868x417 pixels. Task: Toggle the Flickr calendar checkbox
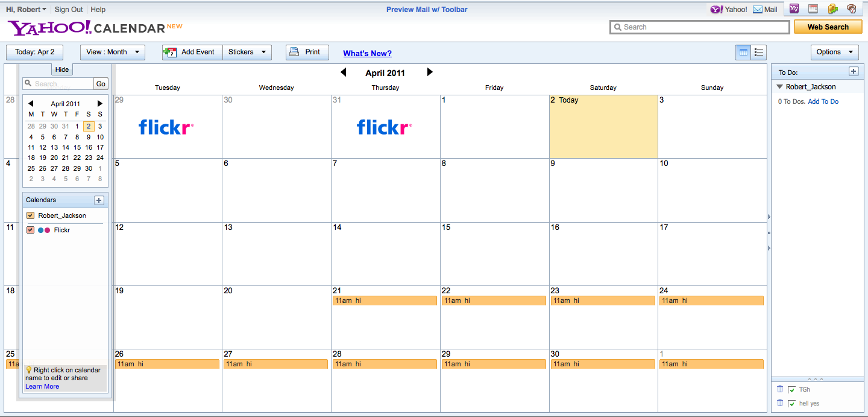coord(30,230)
